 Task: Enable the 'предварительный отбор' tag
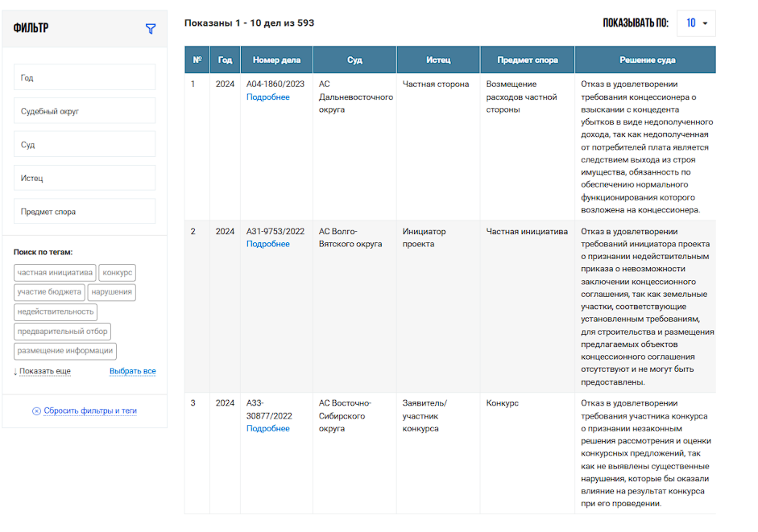(62, 332)
